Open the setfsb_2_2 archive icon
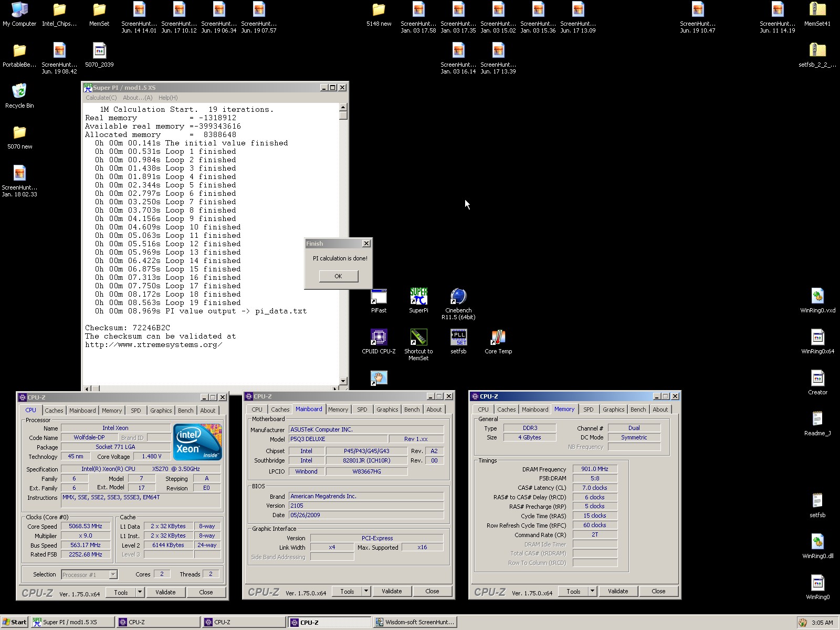Viewport: 840px width, 630px height. click(x=817, y=55)
